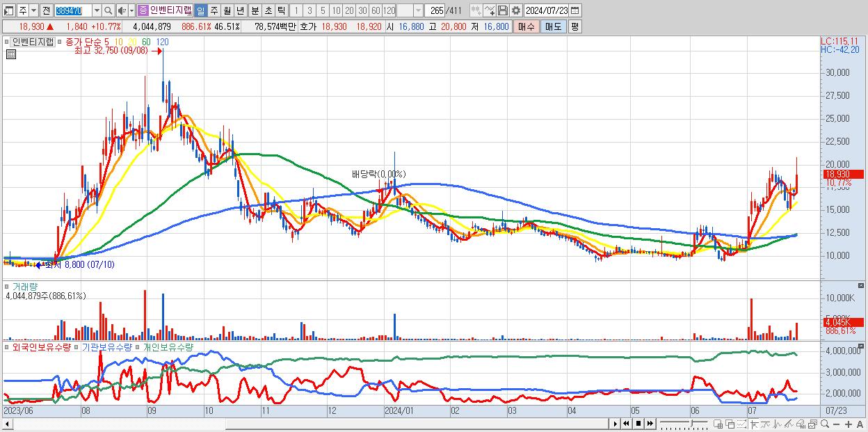Image resolution: width=868 pixels, height=432 pixels.
Task: Open the chart layout icon at toolbar start
Action: click(x=8, y=10)
